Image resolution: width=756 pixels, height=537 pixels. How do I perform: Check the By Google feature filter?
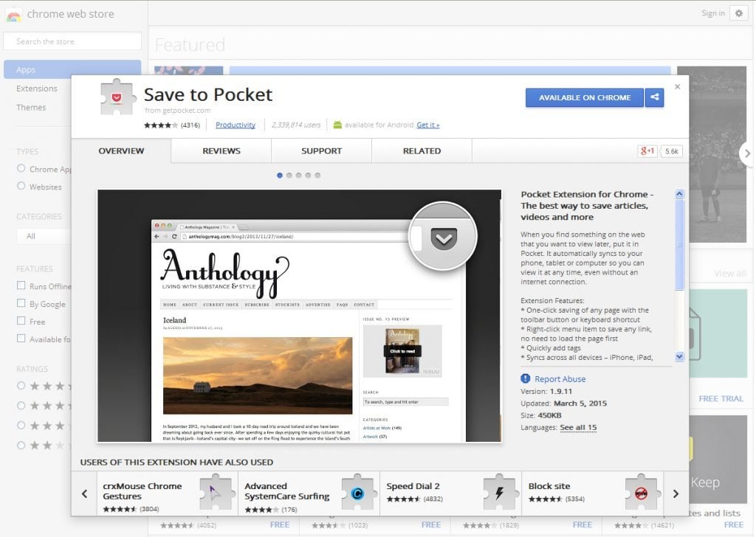tap(21, 303)
